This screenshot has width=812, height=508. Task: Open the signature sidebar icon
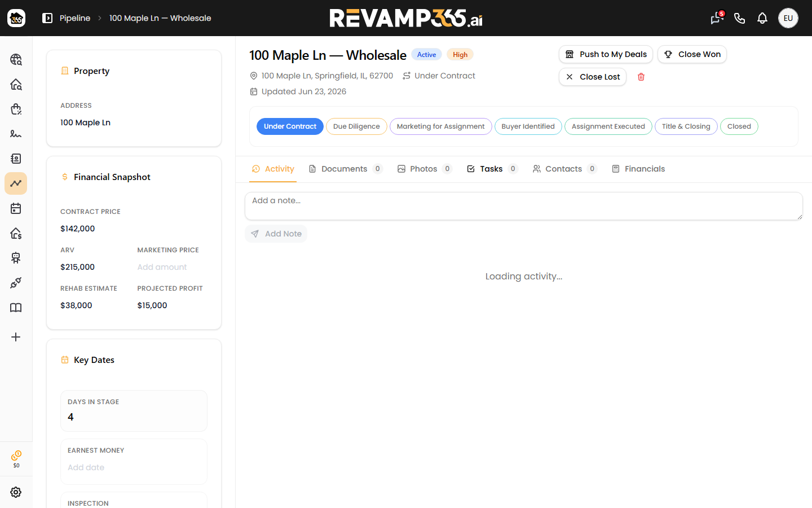point(16,134)
